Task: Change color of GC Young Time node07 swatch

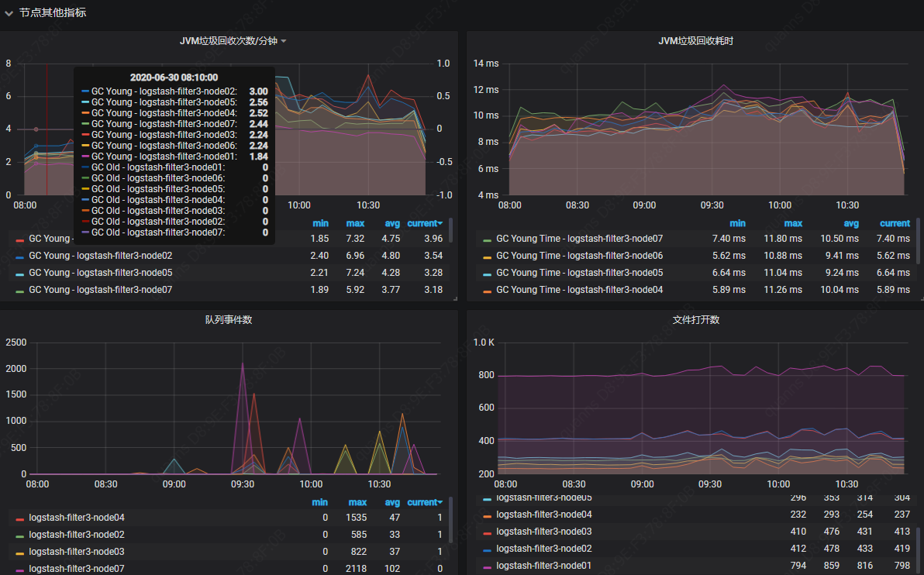Action: click(x=487, y=240)
